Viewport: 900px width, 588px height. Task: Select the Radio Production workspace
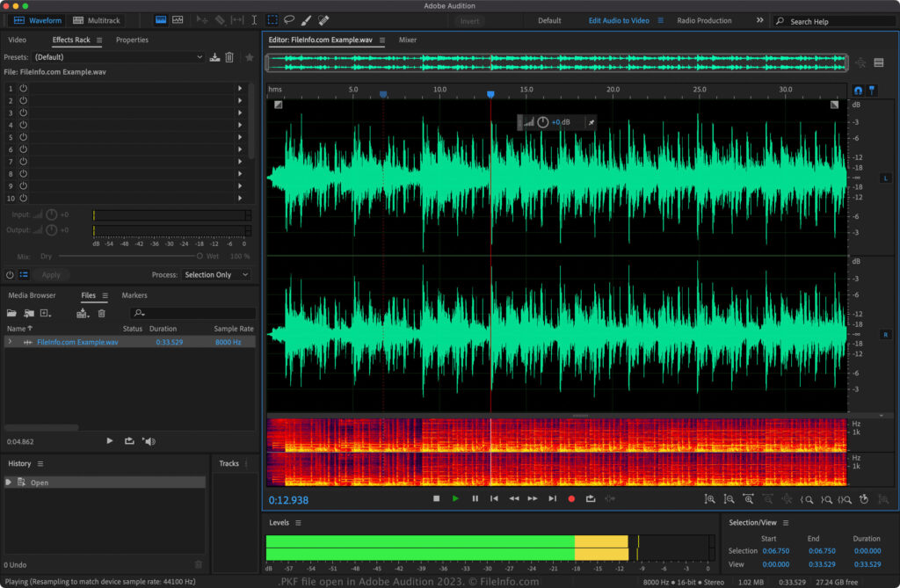pos(704,20)
